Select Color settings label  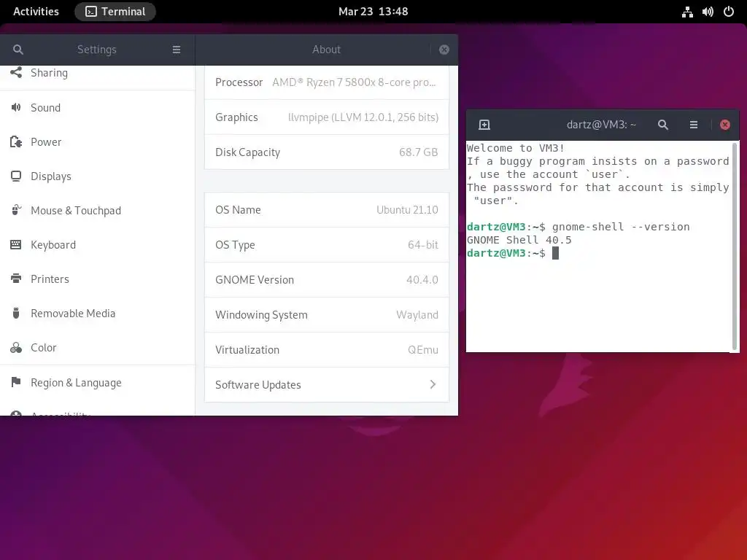(x=43, y=348)
